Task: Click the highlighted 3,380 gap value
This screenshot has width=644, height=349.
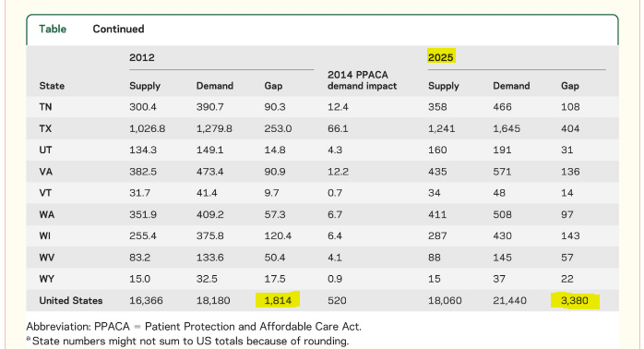Action: [575, 300]
